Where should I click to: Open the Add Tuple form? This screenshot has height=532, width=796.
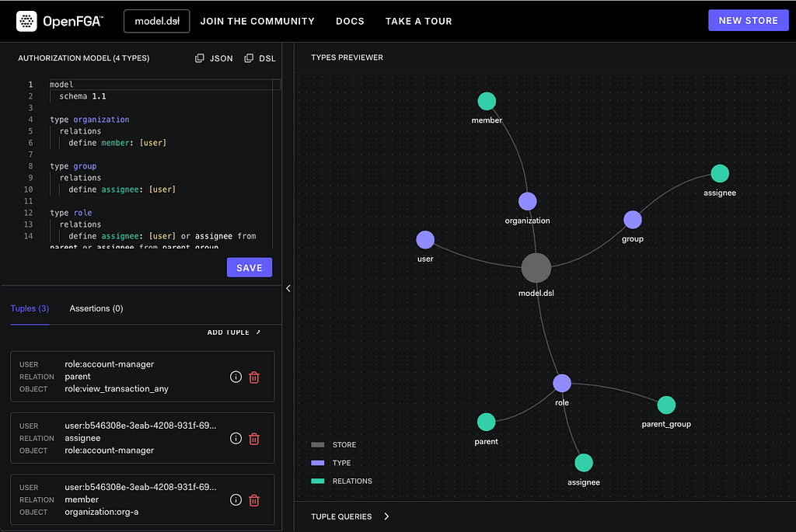pyautogui.click(x=233, y=332)
